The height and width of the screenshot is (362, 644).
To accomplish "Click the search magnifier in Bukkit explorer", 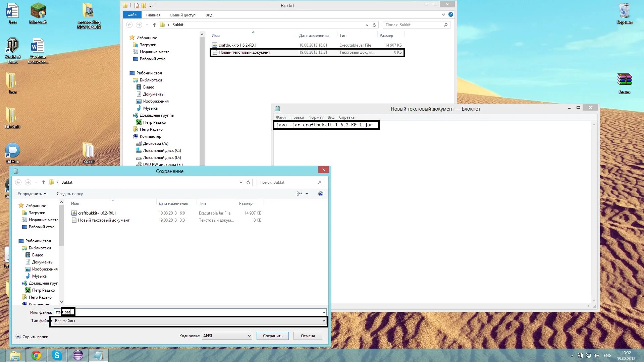I will click(445, 25).
